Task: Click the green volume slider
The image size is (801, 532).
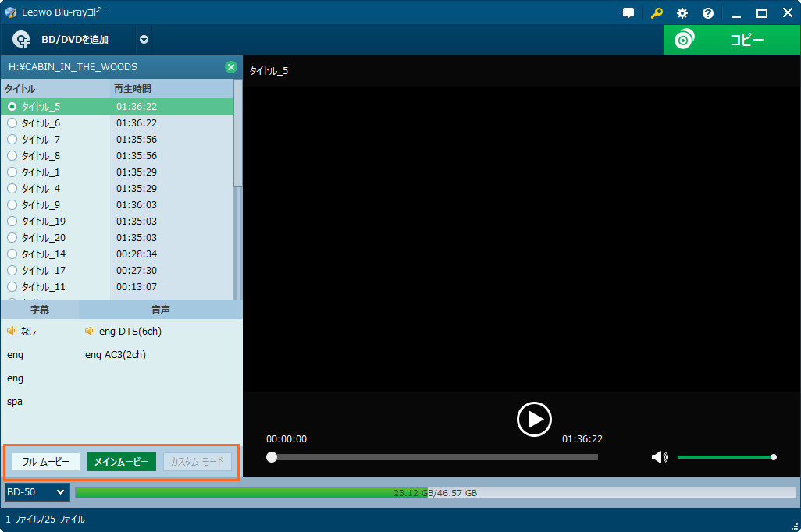Action: click(x=727, y=457)
